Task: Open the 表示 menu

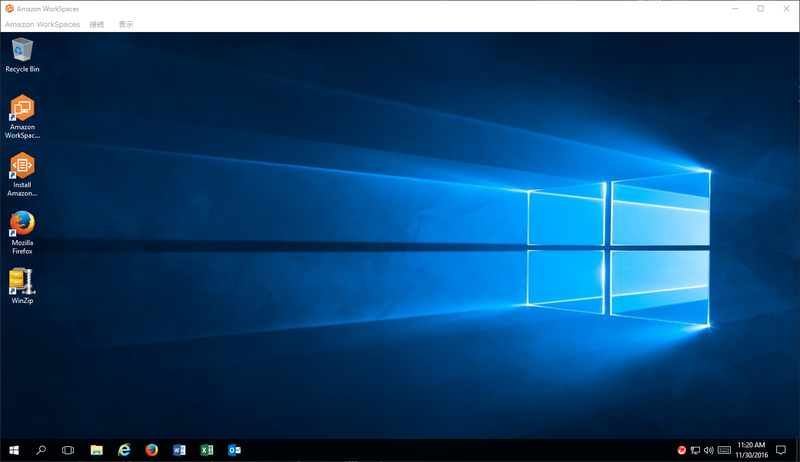Action: (x=126, y=24)
